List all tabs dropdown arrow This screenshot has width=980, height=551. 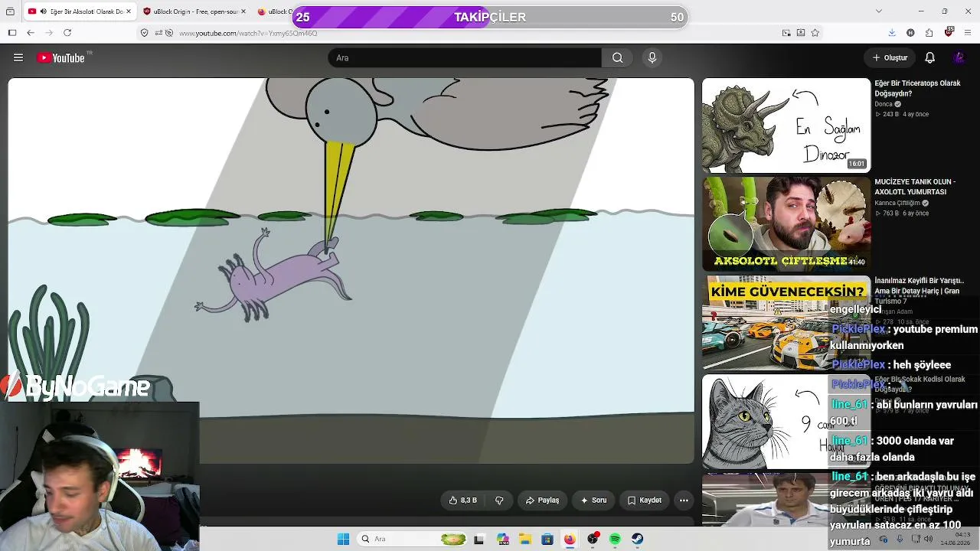(879, 11)
